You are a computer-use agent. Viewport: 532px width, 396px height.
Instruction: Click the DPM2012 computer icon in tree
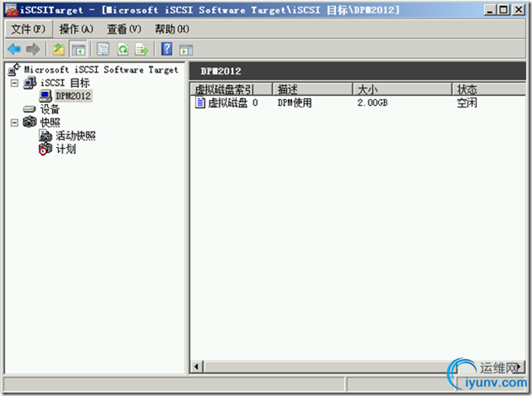(x=46, y=96)
